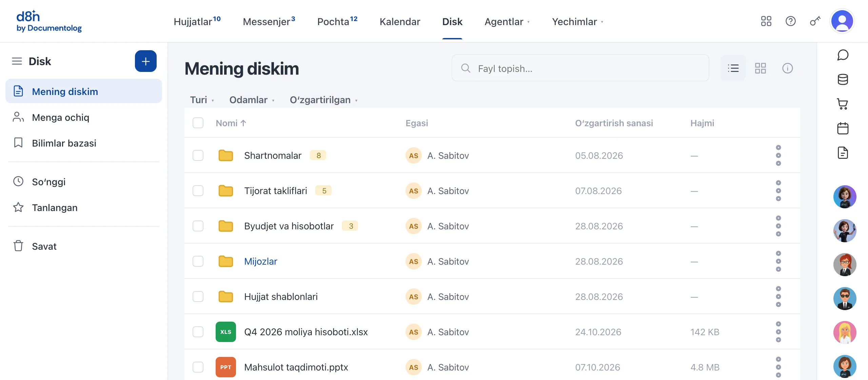Toggle the Disk sidebar hamburger menu
The image size is (868, 380).
click(17, 61)
